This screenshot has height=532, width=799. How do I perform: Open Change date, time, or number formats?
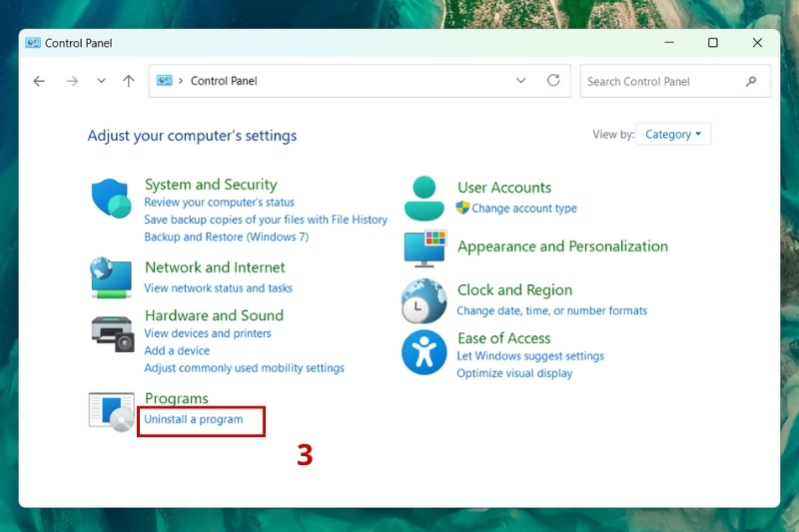tap(552, 310)
